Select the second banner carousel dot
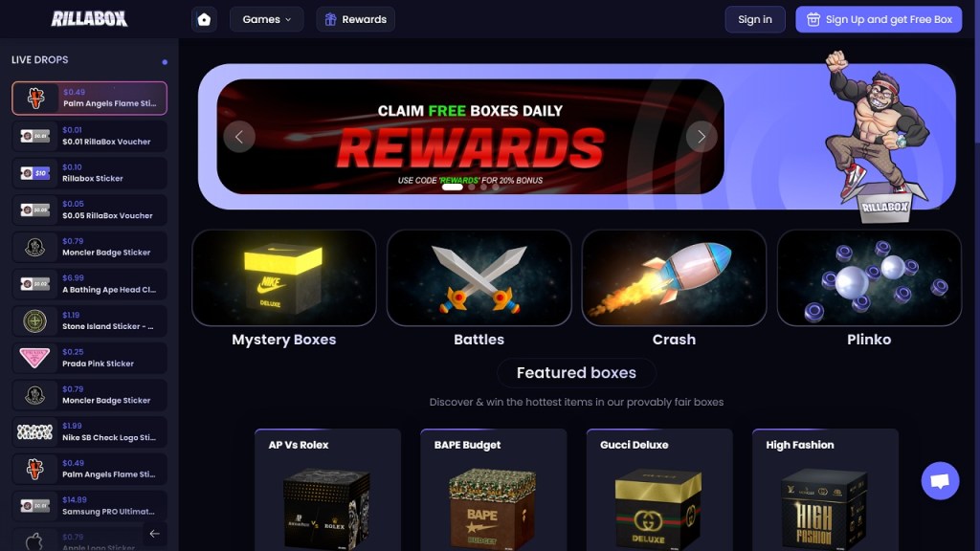The height and width of the screenshot is (551, 980). [471, 187]
